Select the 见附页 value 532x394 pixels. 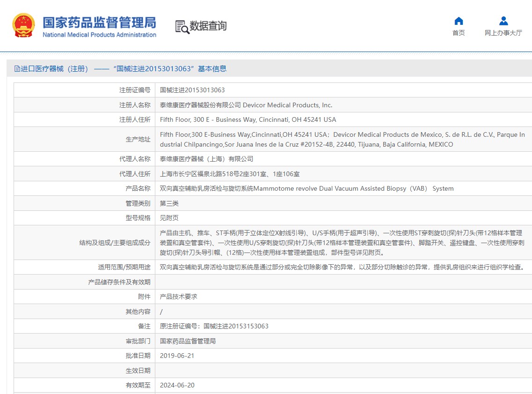click(169, 218)
